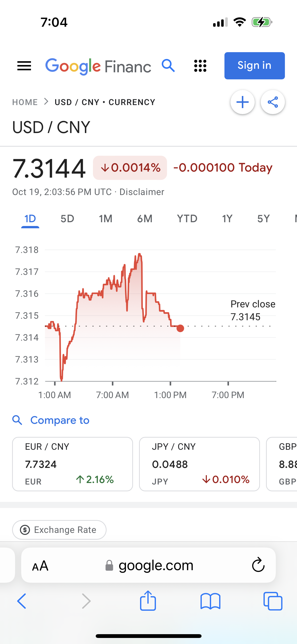Switch chart range to 5D
Viewport: 297px width, 644px height.
[x=67, y=219]
